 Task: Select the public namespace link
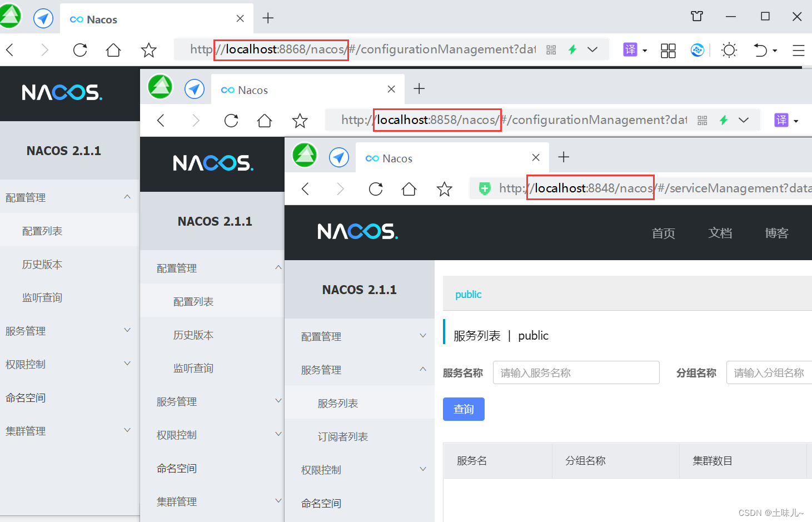469,295
